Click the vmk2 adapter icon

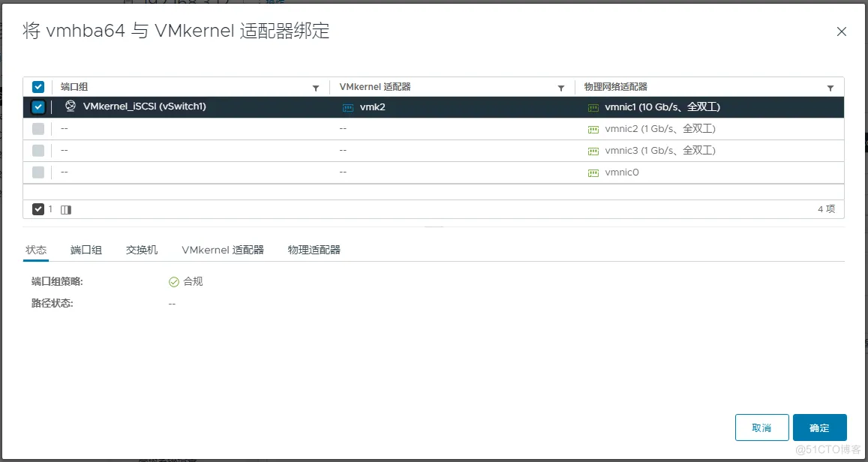[x=347, y=108]
